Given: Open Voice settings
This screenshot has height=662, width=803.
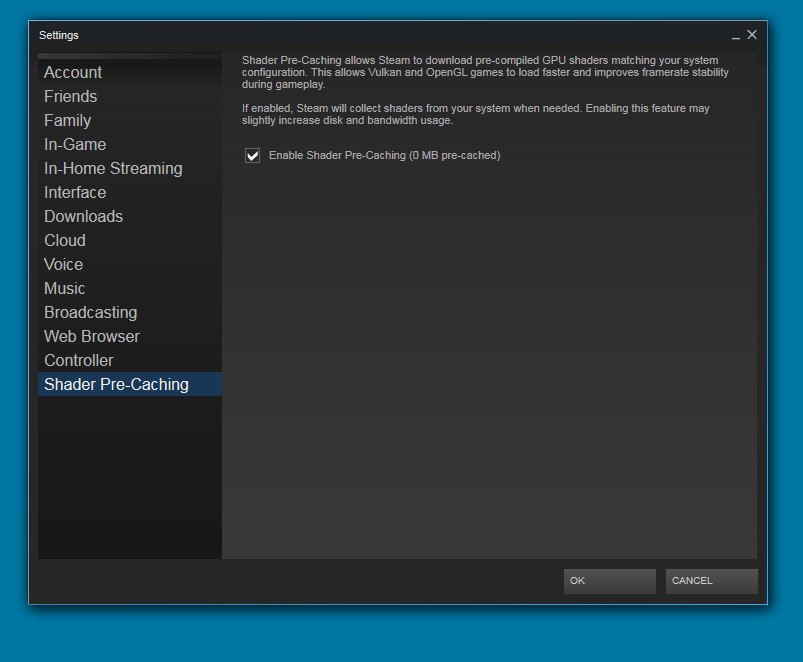Looking at the screenshot, I should [64, 264].
